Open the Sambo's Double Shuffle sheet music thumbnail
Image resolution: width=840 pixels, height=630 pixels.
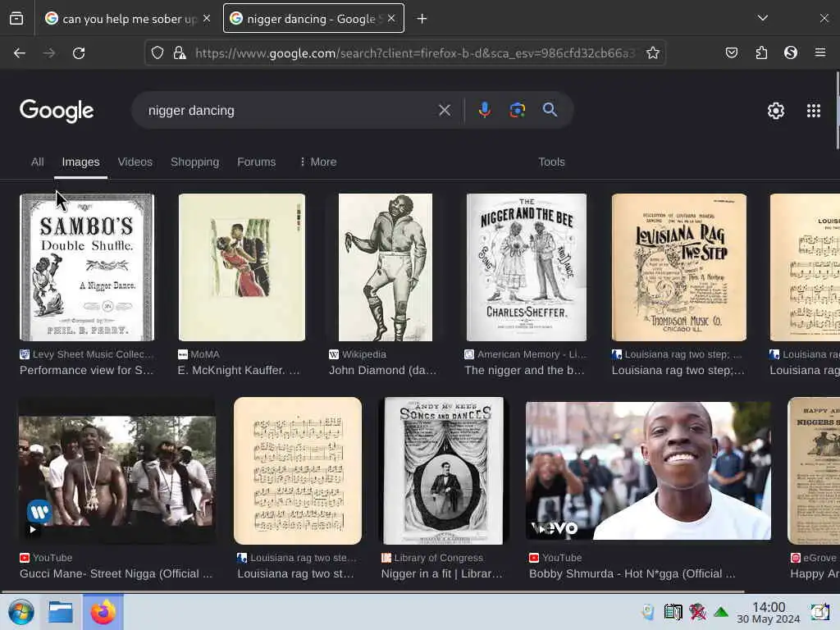[87, 267]
